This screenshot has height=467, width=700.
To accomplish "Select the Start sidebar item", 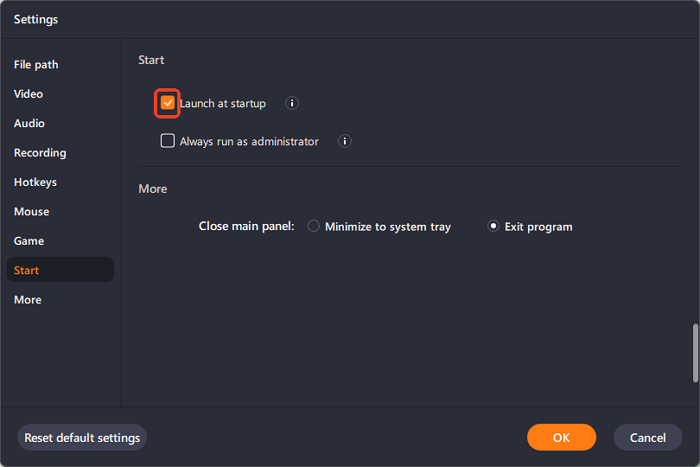I will tap(60, 270).
